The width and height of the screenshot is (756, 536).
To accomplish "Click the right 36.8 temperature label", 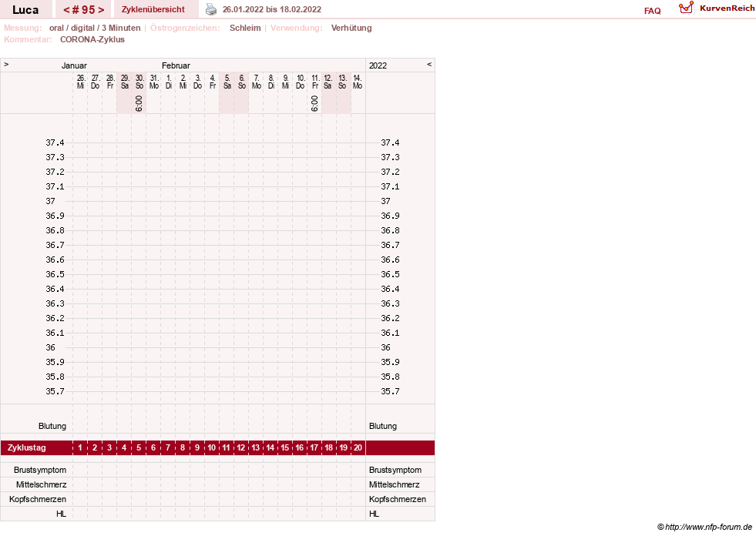I will 390,230.
